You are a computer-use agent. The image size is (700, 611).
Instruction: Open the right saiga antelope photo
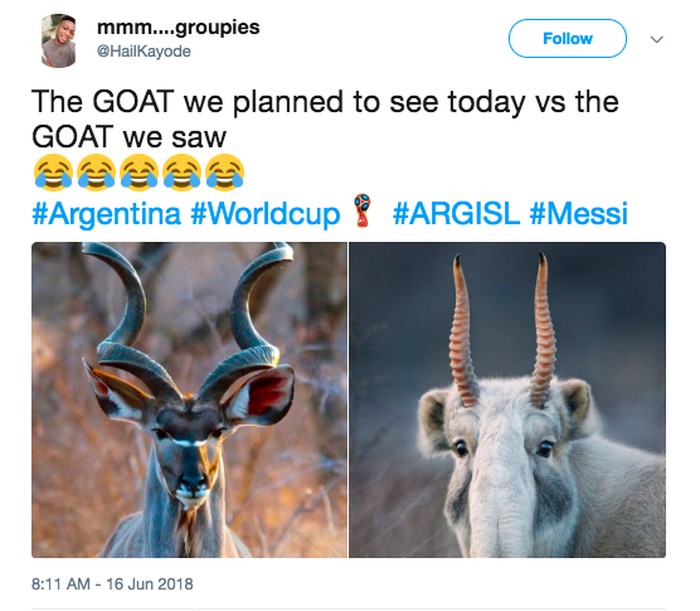507,399
